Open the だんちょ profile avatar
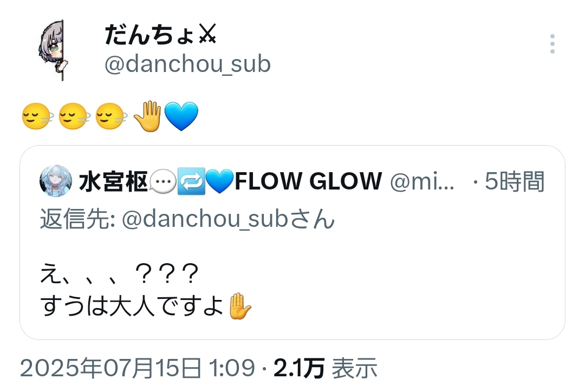This screenshot has width=585, height=392. (x=52, y=50)
